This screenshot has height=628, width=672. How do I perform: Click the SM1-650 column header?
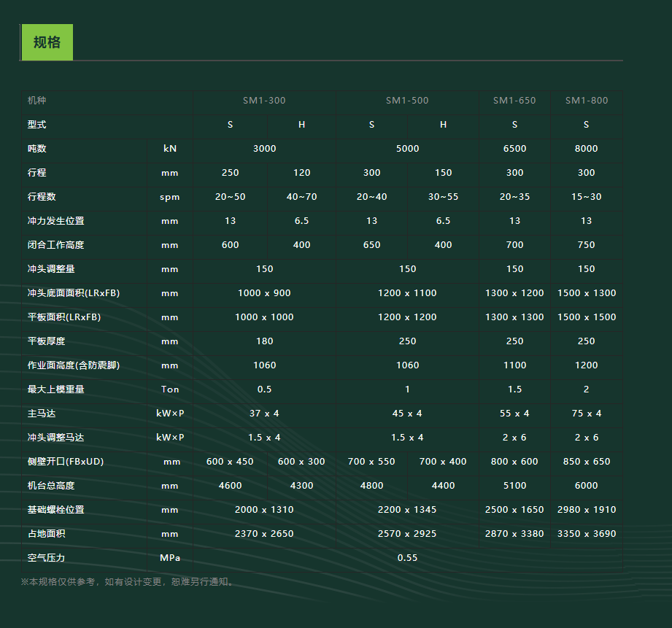tap(514, 101)
